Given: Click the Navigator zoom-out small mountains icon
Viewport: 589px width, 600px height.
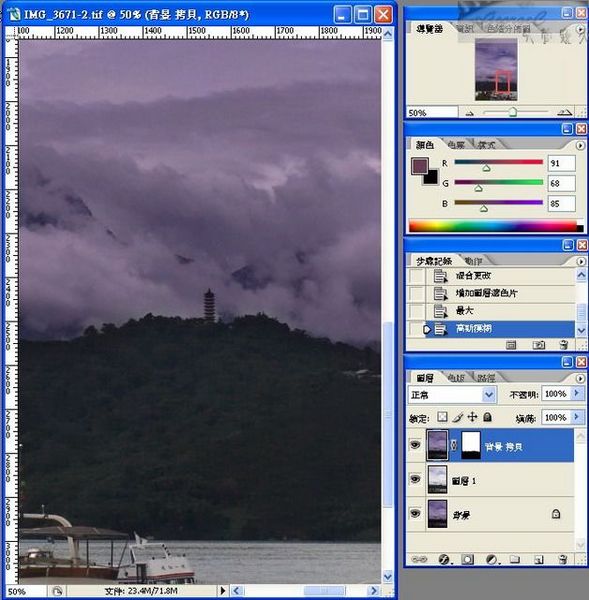Looking at the screenshot, I should point(470,113).
